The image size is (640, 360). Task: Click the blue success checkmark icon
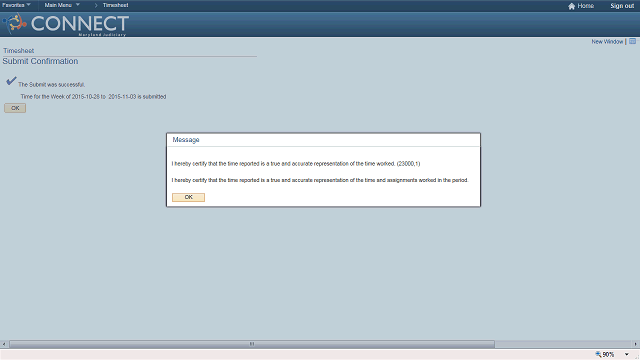point(11,81)
